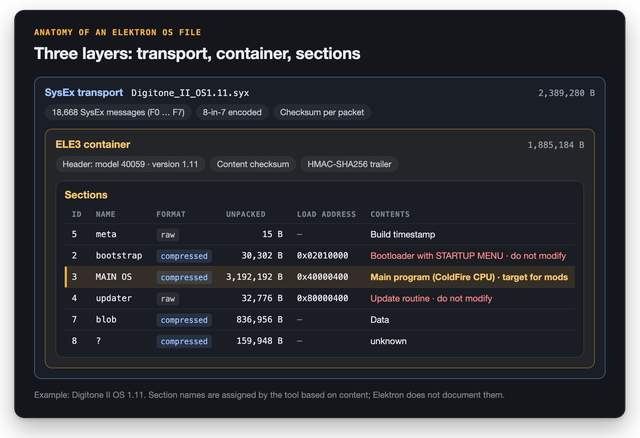640x438 pixels.
Task: Click the 1,885,184 B container size
Action: [556, 145]
